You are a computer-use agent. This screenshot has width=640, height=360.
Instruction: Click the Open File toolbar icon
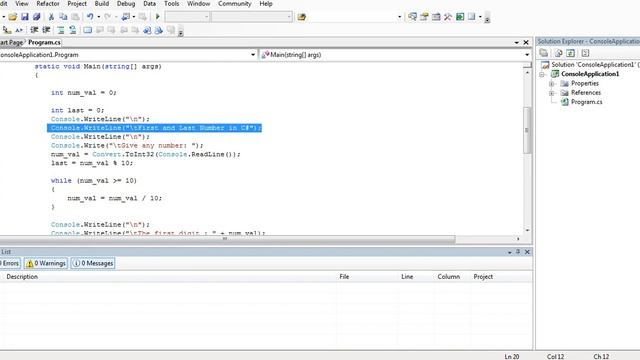[13, 17]
